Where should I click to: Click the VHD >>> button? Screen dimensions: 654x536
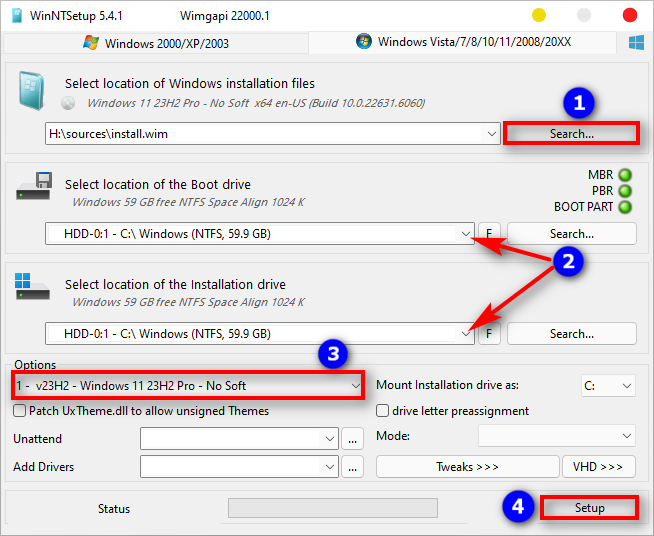pyautogui.click(x=599, y=467)
